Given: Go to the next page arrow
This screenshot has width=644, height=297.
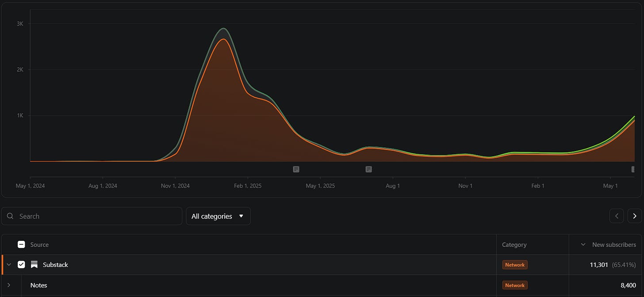Looking at the screenshot, I should tap(635, 216).
